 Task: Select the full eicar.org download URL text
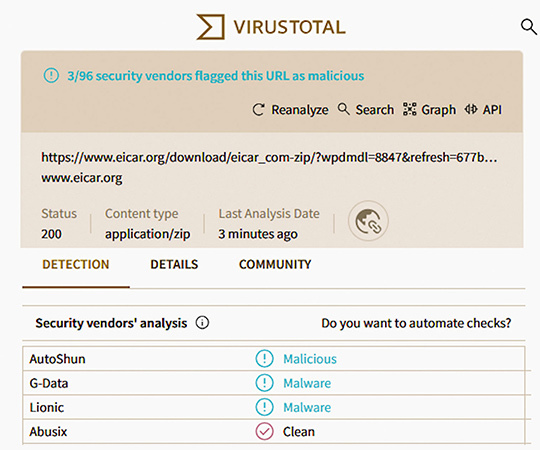(x=269, y=157)
